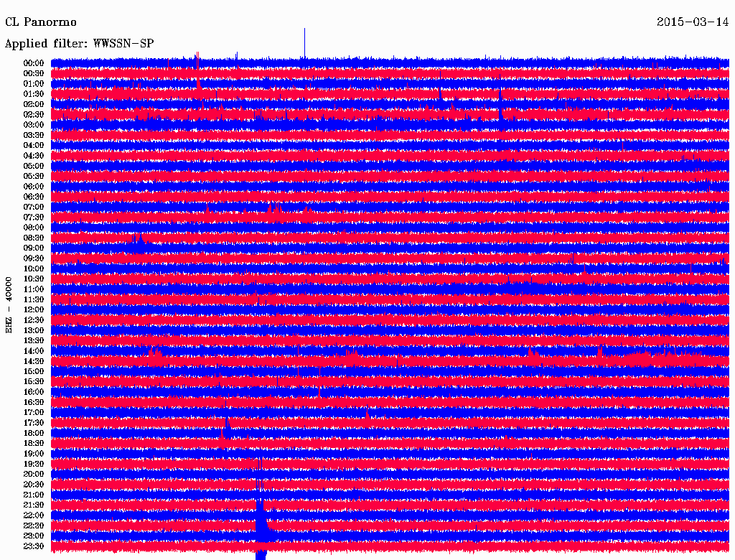Select the 12:30 time label
The height and width of the screenshot is (560, 735).
34,320
